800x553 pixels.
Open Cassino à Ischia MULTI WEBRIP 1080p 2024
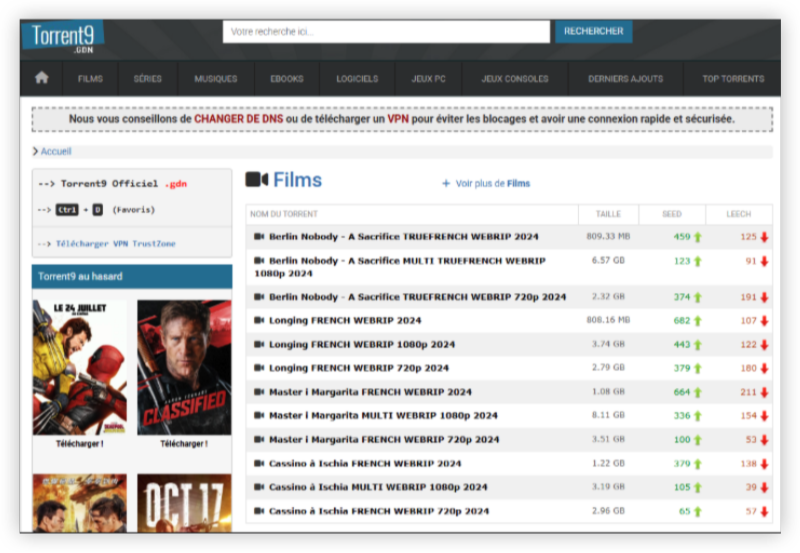click(x=378, y=487)
